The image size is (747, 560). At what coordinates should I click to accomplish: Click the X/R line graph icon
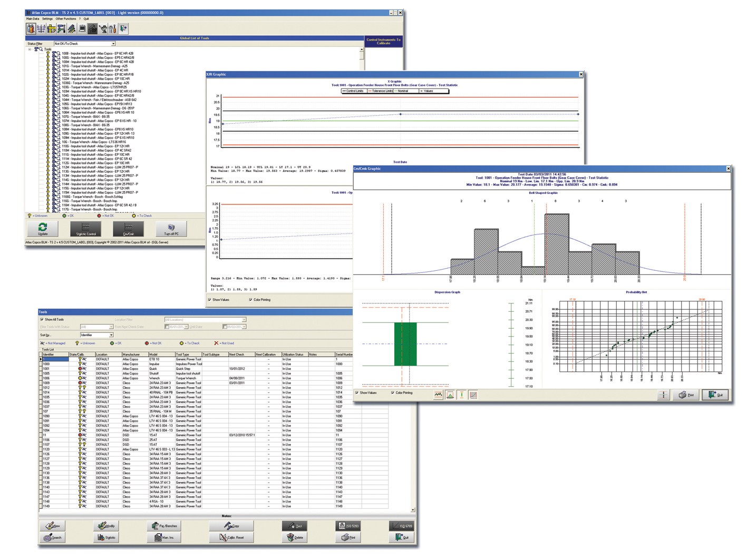tap(438, 394)
